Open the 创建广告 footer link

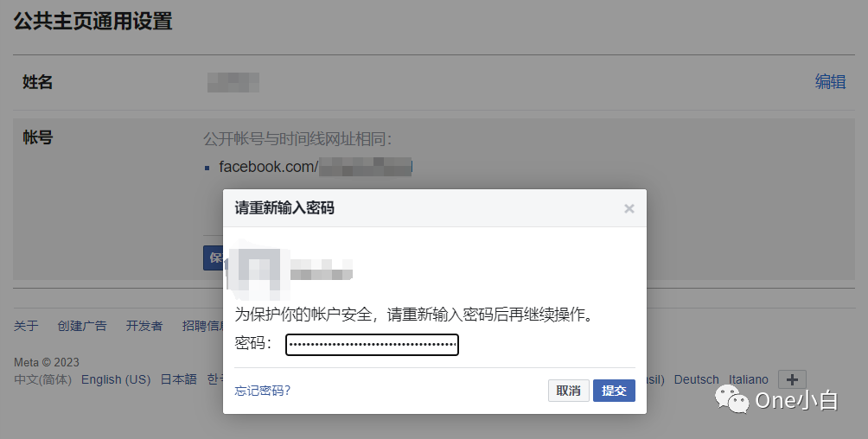(x=82, y=326)
